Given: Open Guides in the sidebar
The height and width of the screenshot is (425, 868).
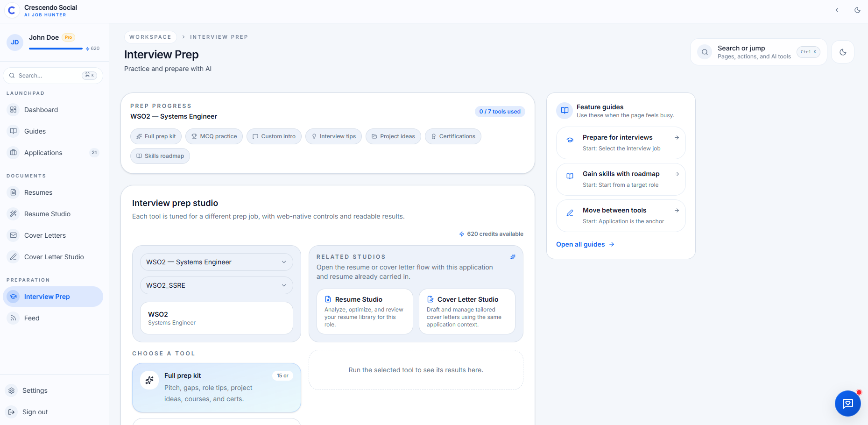Looking at the screenshot, I should (x=53, y=131).
